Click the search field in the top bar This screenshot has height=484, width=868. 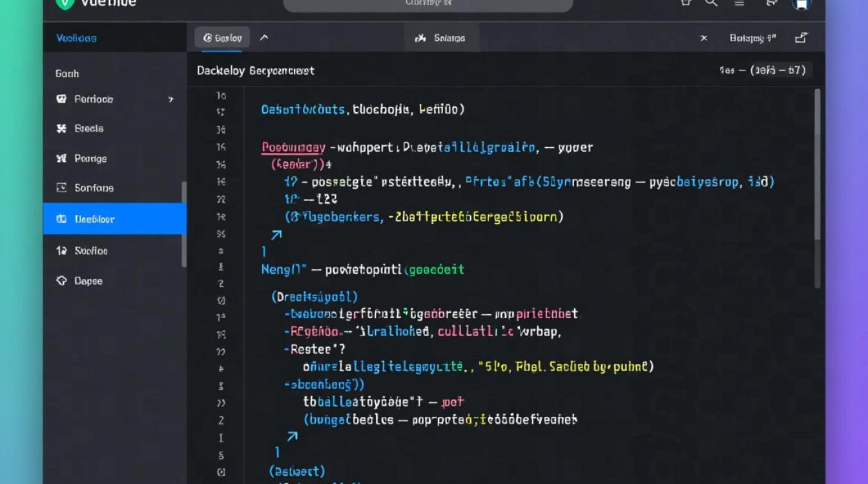pos(428,5)
